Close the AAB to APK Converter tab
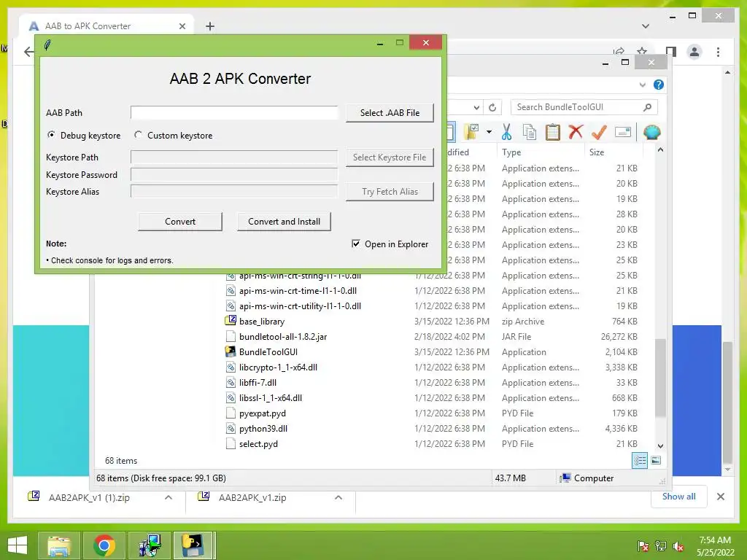 click(182, 26)
